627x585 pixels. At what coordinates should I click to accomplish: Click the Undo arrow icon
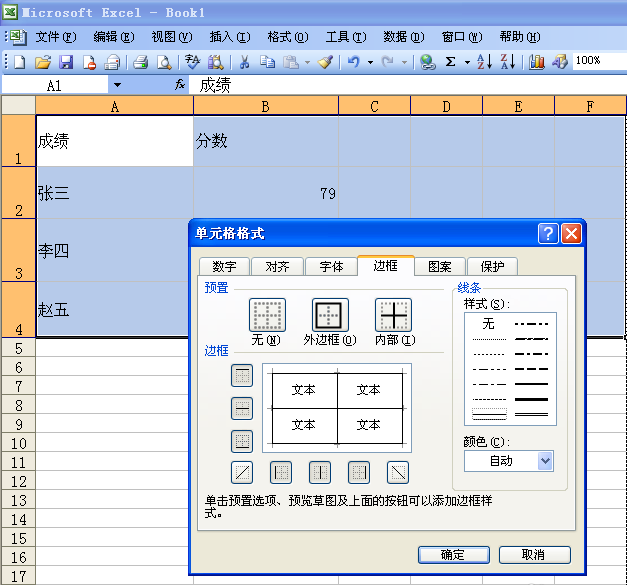coord(353,62)
